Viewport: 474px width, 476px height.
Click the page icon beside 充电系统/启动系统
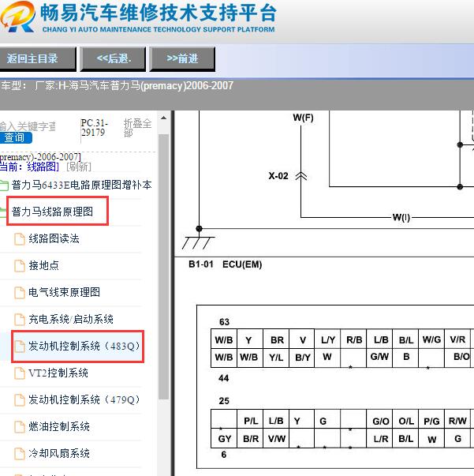pyautogui.click(x=20, y=320)
